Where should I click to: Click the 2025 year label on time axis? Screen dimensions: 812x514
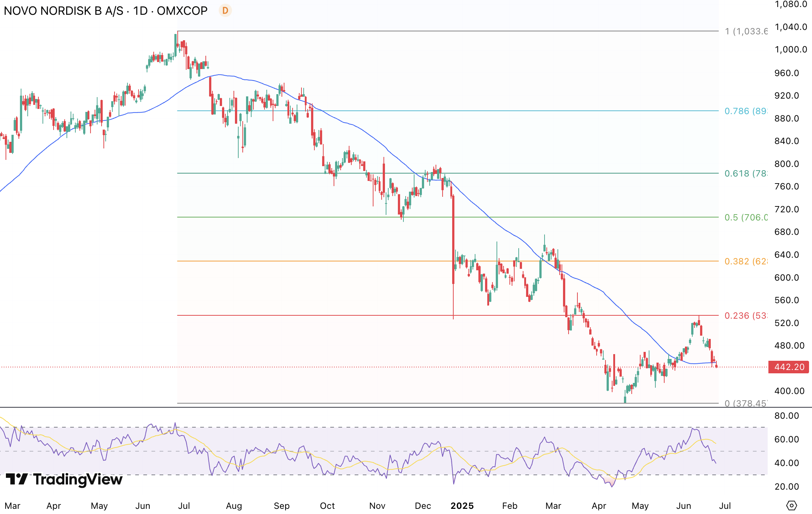click(x=462, y=506)
